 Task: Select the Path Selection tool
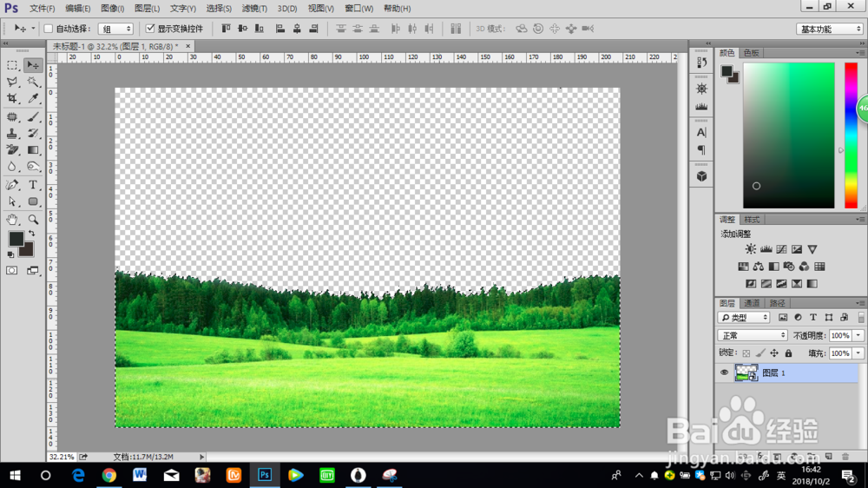coord(12,201)
